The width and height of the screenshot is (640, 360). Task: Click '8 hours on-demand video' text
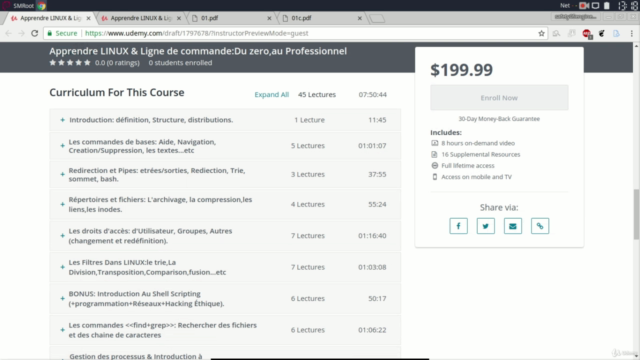[478, 143]
